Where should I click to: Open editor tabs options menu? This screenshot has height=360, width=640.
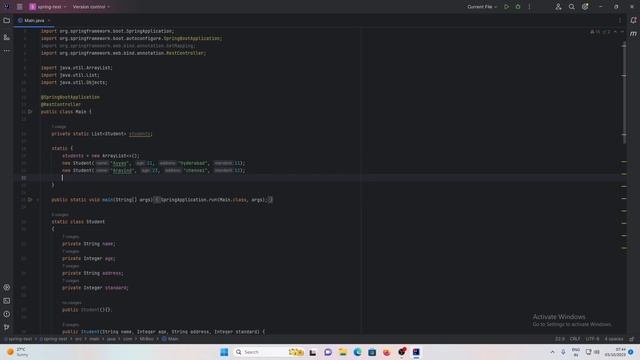pyautogui.click(x=620, y=20)
